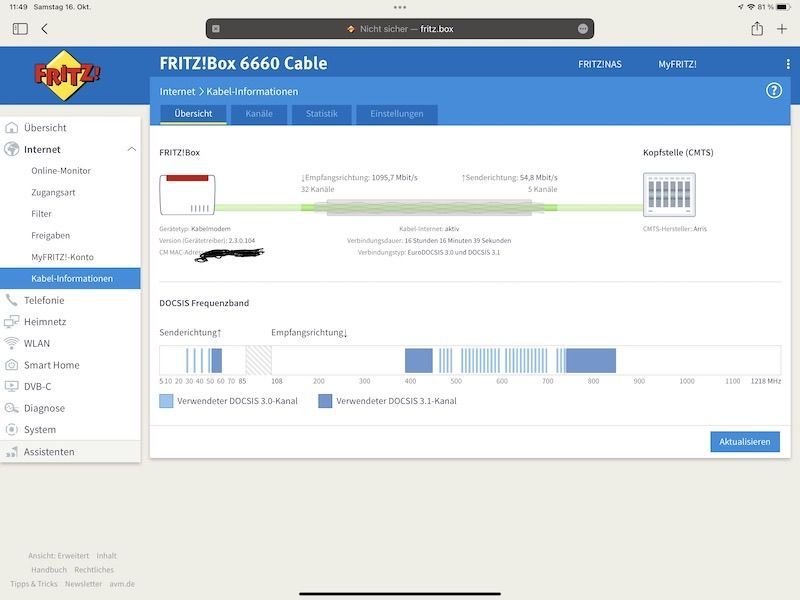
Task: Switch to the Kanäle tab
Action: click(x=259, y=114)
